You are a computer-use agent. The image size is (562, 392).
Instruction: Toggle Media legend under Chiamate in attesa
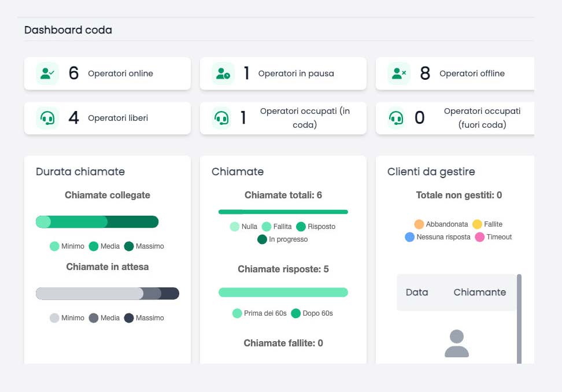coord(104,318)
